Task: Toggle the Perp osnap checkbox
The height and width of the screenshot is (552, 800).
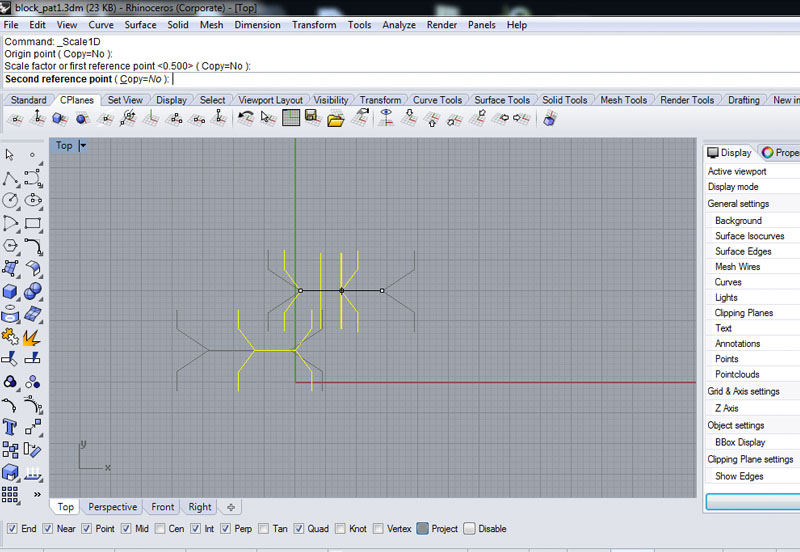Action: click(x=226, y=529)
